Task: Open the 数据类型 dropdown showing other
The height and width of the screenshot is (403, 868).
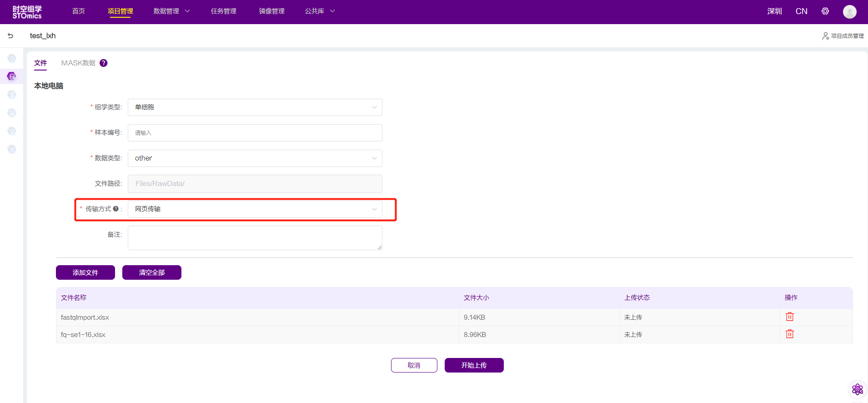Action: (255, 158)
